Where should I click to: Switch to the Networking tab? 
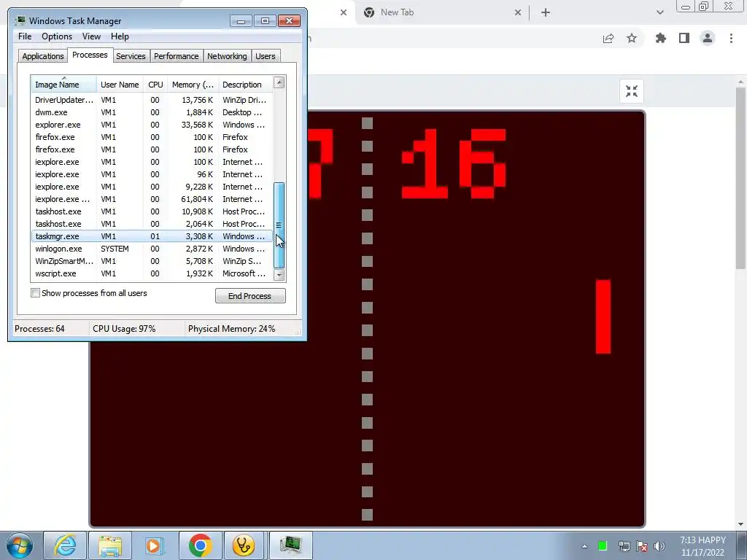point(227,56)
